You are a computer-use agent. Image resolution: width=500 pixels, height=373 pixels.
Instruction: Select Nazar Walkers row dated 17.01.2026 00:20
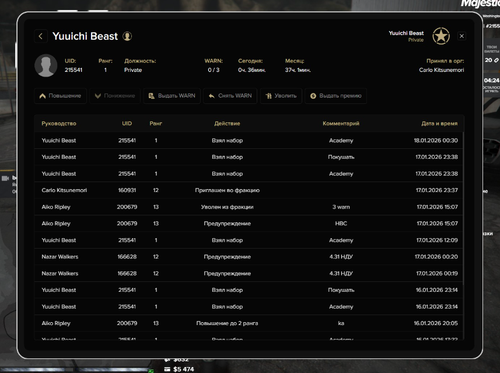click(249, 257)
